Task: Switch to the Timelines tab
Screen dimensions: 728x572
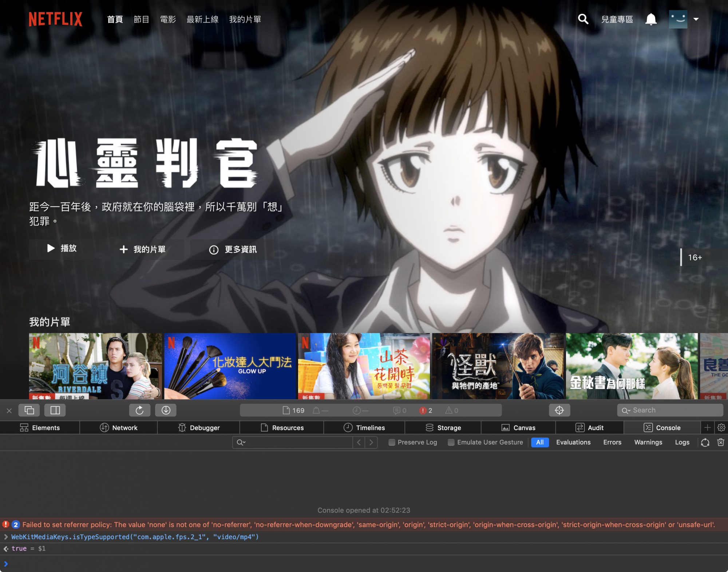Action: point(364,428)
